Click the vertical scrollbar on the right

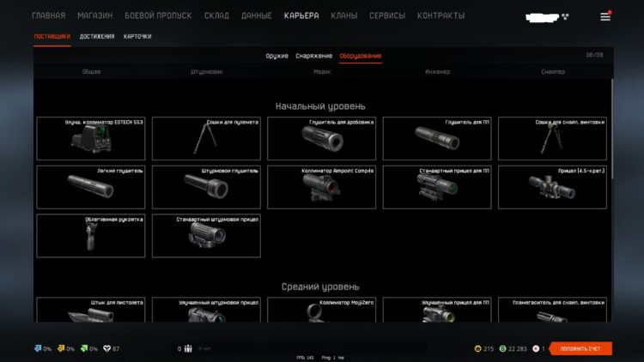click(x=611, y=129)
